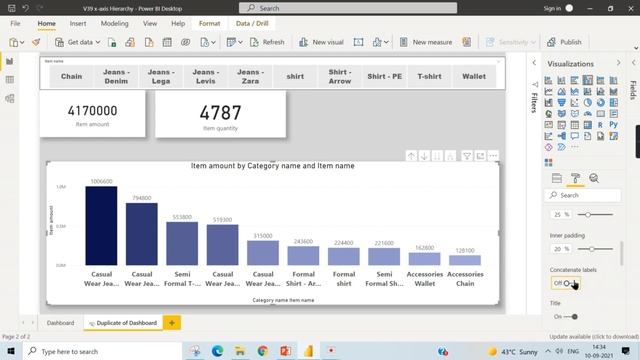Insert a Text box from ribbon
Image resolution: width=640 pixels, height=360 pixels.
pyautogui.click(x=358, y=42)
